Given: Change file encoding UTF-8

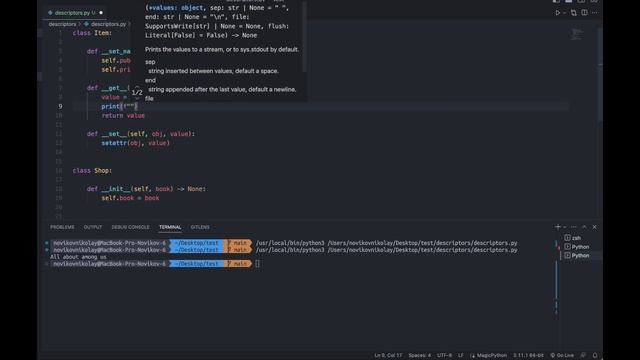Looking at the screenshot, I should [x=444, y=355].
